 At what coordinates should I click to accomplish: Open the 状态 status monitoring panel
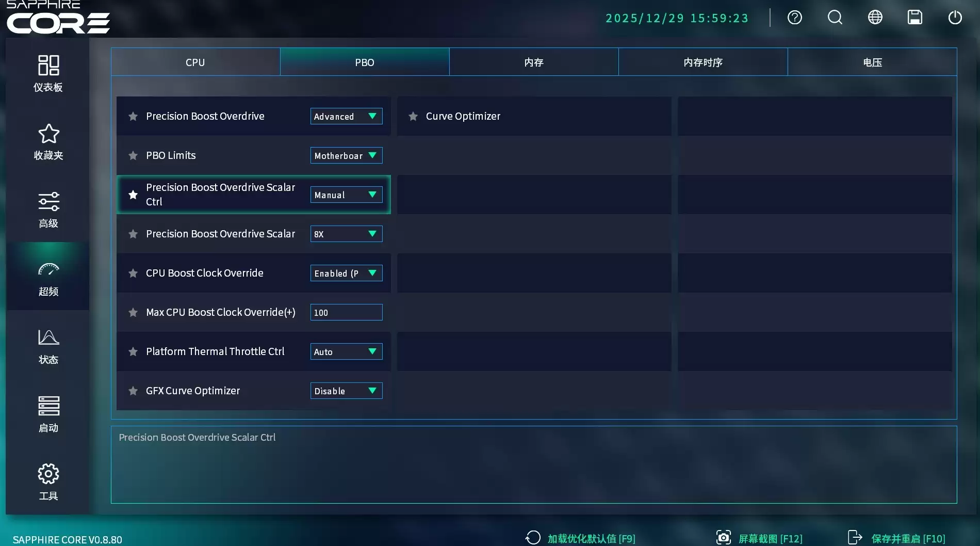coord(48,346)
